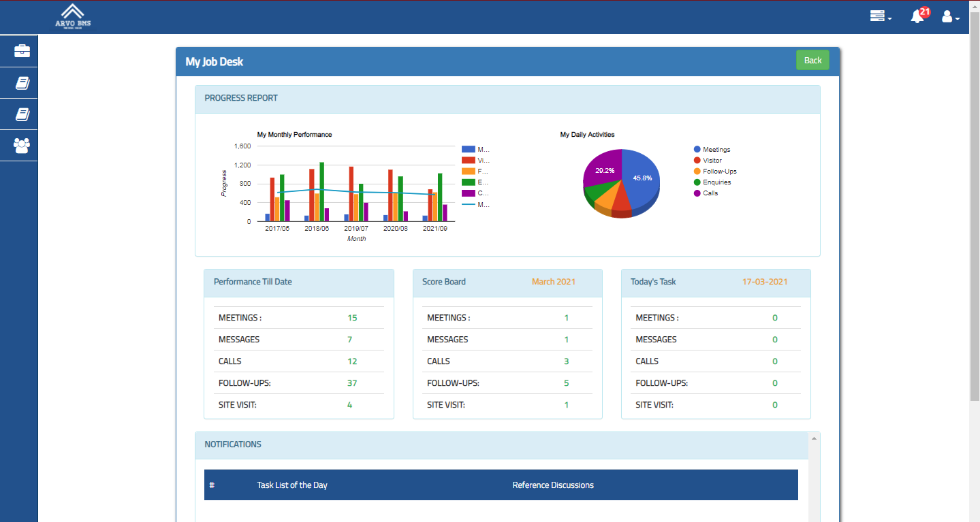Open the briefcase icon in the sidebar
This screenshot has width=980, height=522.
pos(22,51)
